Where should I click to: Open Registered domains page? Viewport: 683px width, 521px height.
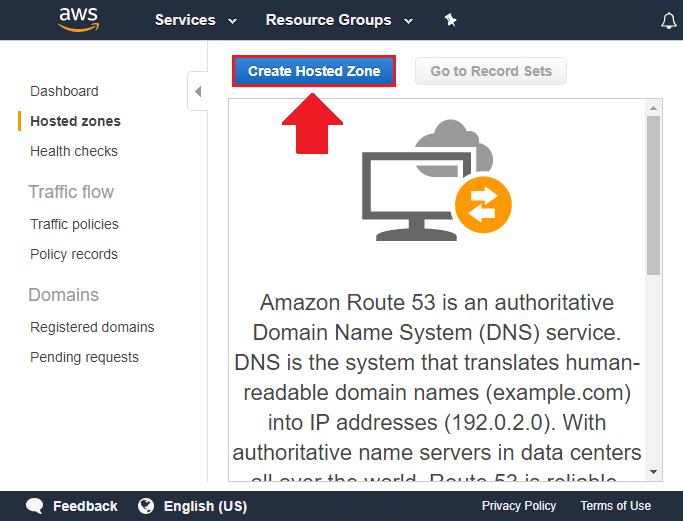point(92,327)
